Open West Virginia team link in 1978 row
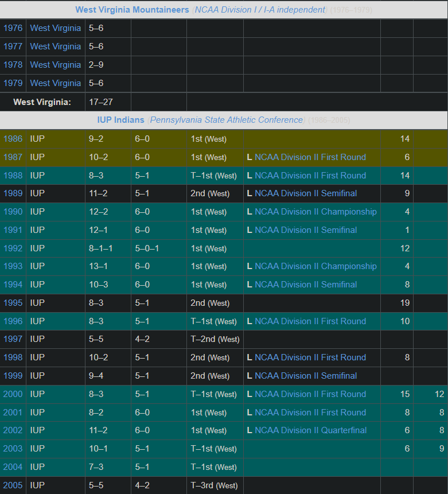 pyautogui.click(x=56, y=65)
